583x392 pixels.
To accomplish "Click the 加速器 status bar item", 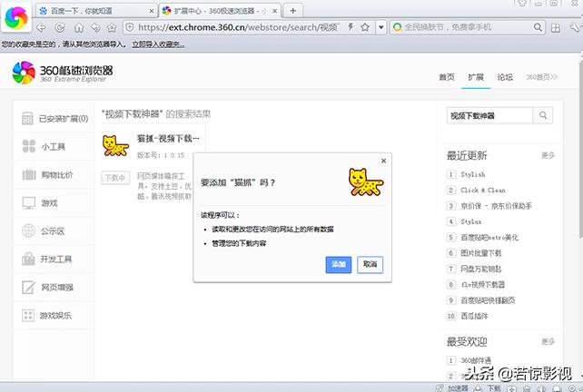I will (453, 388).
